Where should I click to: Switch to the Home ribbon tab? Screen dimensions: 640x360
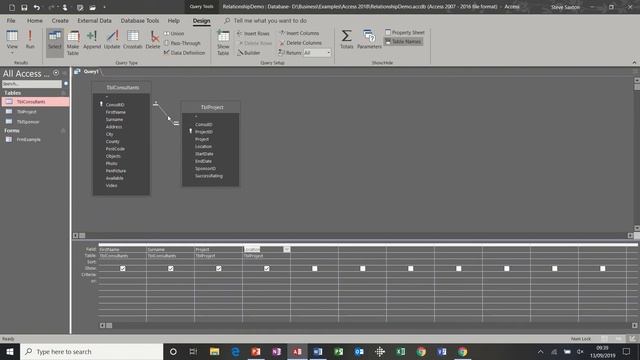(x=35, y=20)
